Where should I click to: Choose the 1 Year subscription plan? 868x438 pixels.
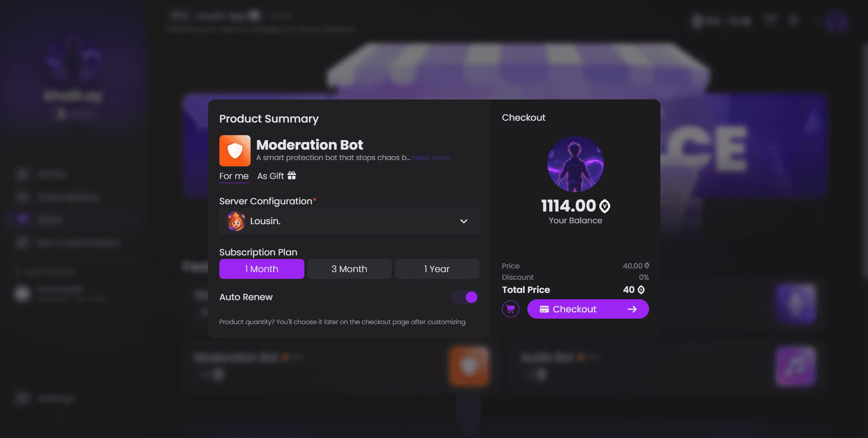[437, 269]
